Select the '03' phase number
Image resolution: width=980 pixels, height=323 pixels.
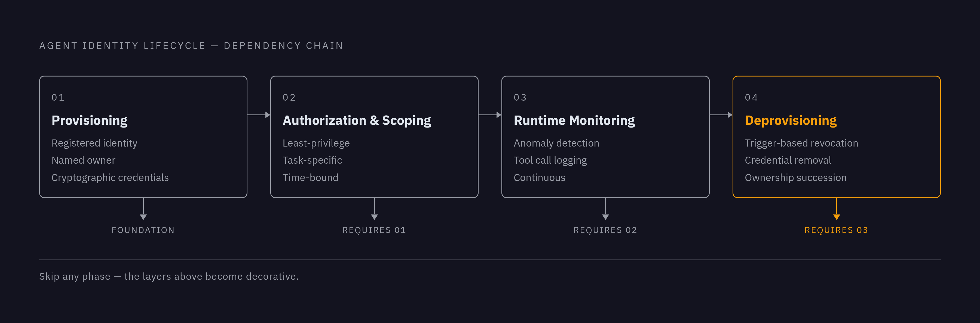click(x=520, y=98)
